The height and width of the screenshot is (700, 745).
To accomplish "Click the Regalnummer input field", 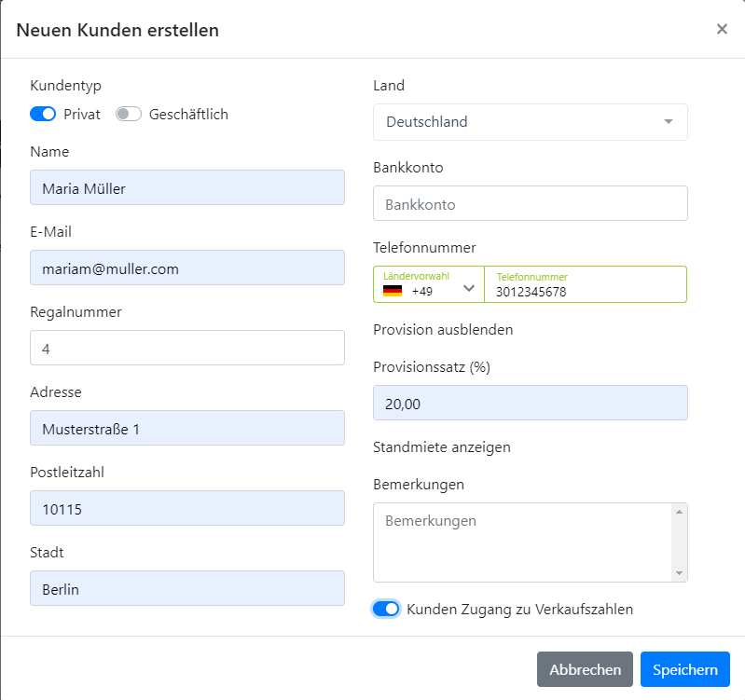I will [187, 348].
